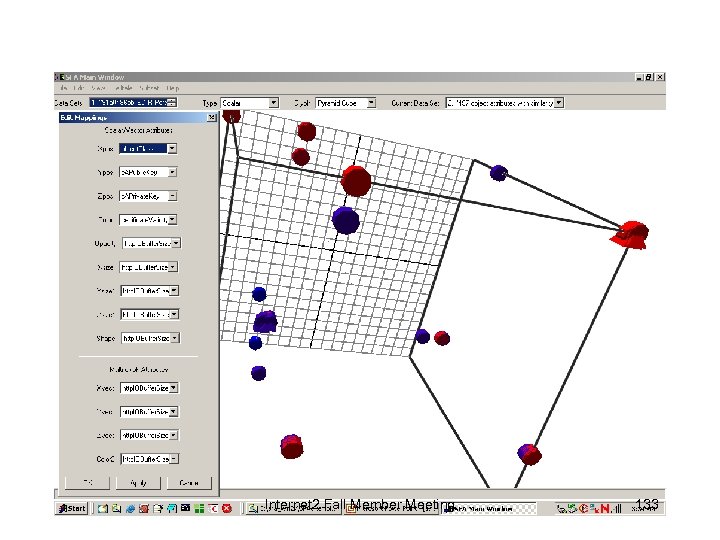The height and width of the screenshot is (540, 720).
Task: Click the Cancel button in mappings dialog
Action: [189, 483]
